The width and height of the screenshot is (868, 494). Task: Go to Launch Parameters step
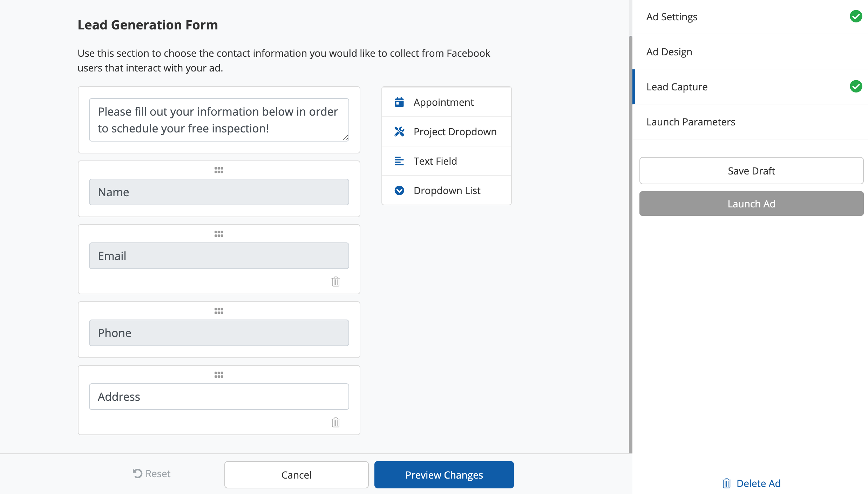coord(691,122)
